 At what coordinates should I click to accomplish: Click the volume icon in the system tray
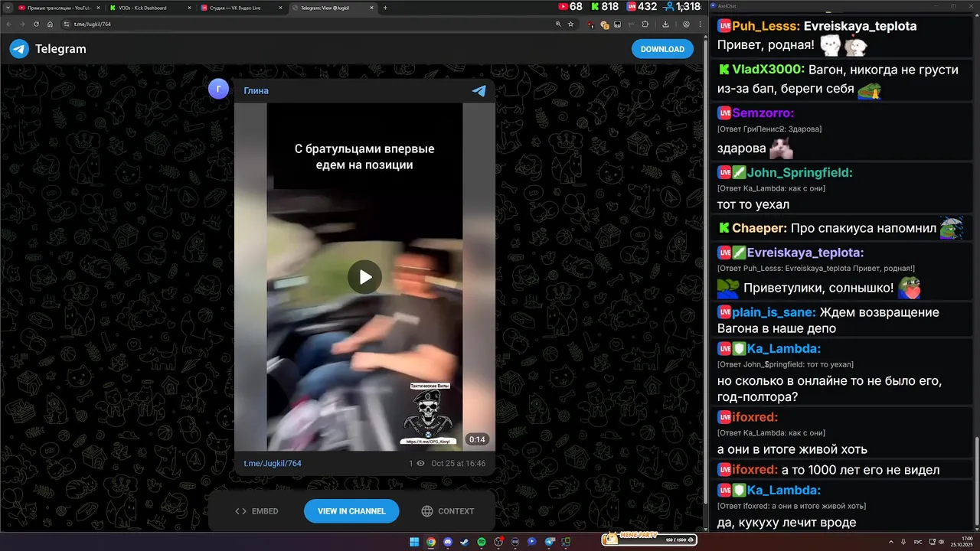pyautogui.click(x=942, y=542)
